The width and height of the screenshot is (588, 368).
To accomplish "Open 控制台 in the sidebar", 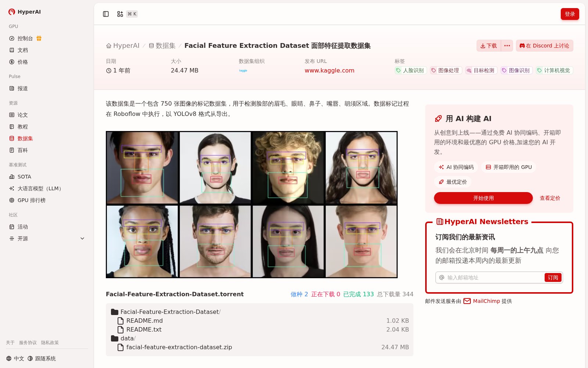I will (25, 38).
